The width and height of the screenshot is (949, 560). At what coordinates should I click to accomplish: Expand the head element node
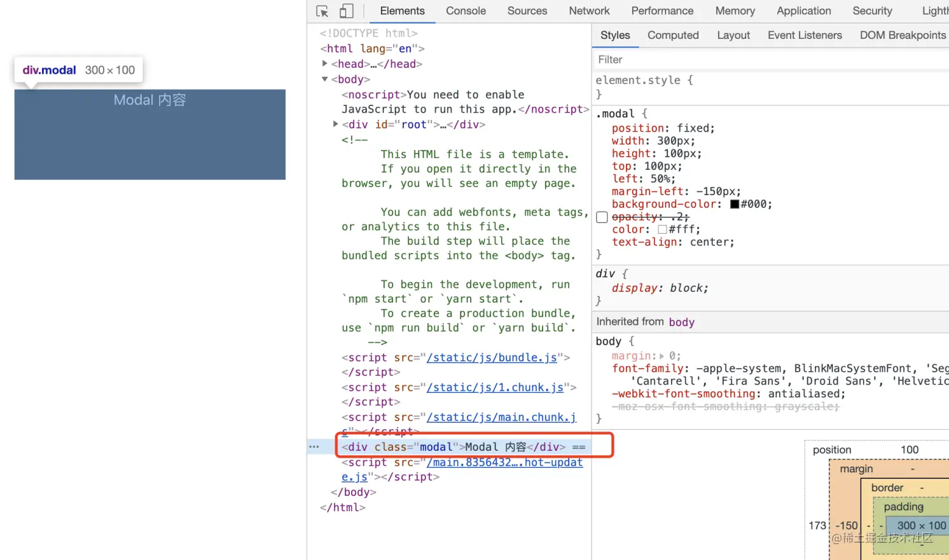(325, 64)
